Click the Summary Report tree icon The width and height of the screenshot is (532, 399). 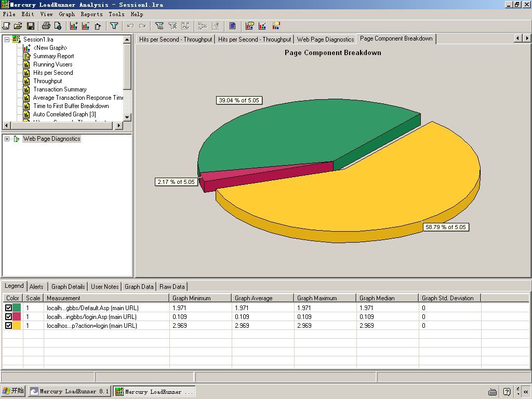(26, 56)
